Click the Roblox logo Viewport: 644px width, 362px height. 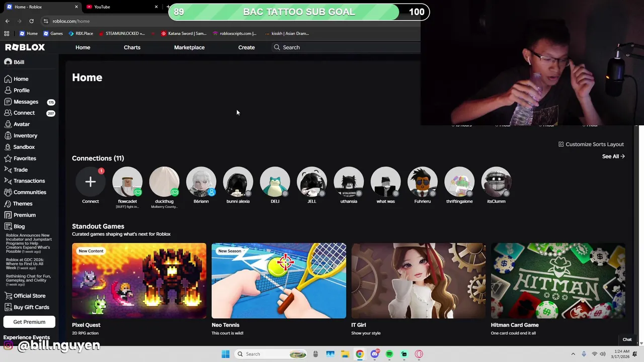(x=25, y=47)
